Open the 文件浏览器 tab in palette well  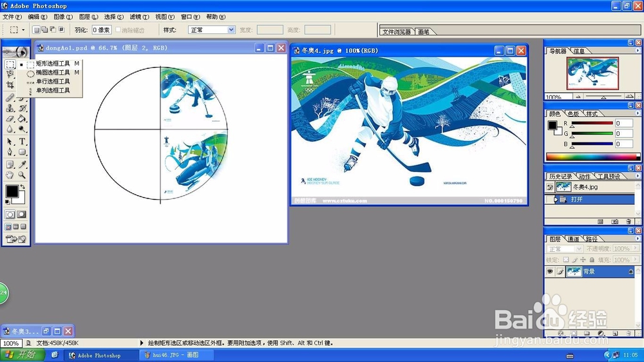(396, 32)
